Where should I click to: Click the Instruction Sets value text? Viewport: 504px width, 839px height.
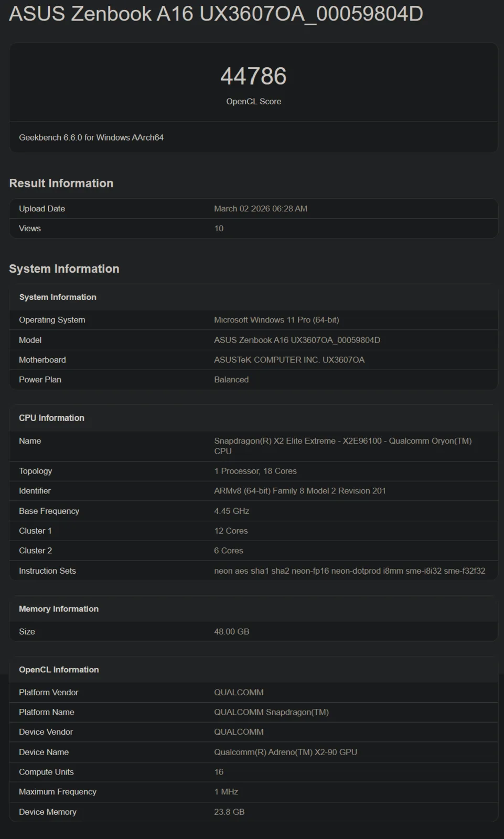[349, 571]
